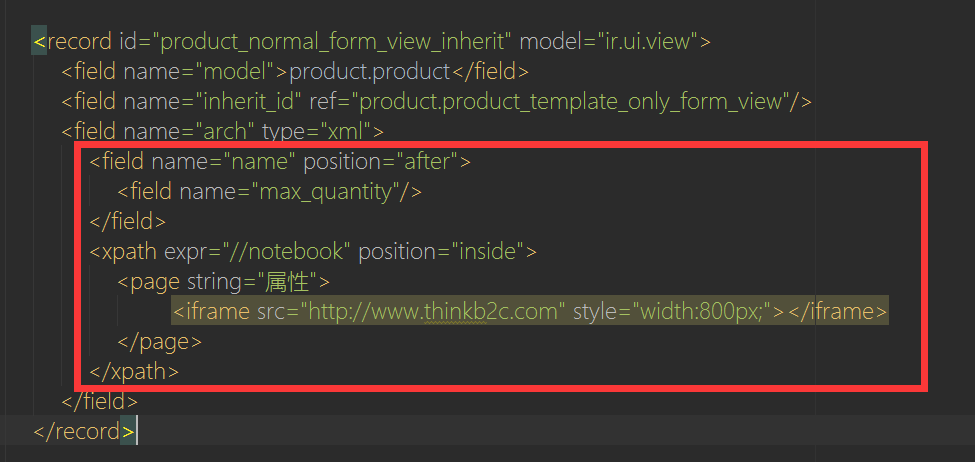Screen dimensions: 975x462
Task: Click the 属性 page string value
Action: (290, 281)
